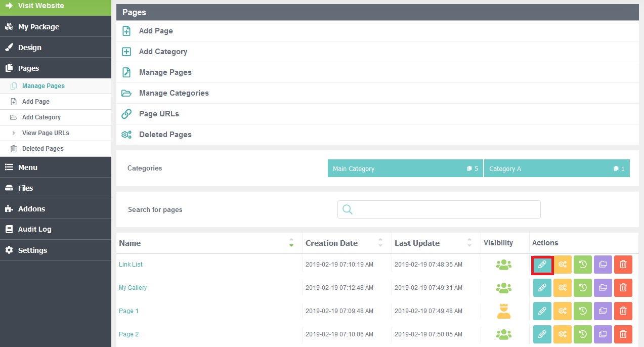Open Files section in sidebar
The image size is (644, 347).
click(56, 188)
